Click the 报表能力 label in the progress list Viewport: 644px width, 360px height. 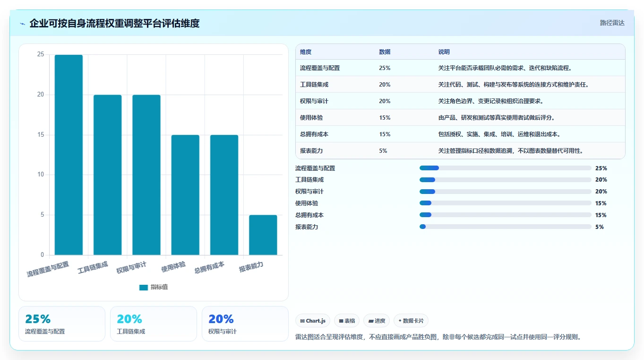307,227
